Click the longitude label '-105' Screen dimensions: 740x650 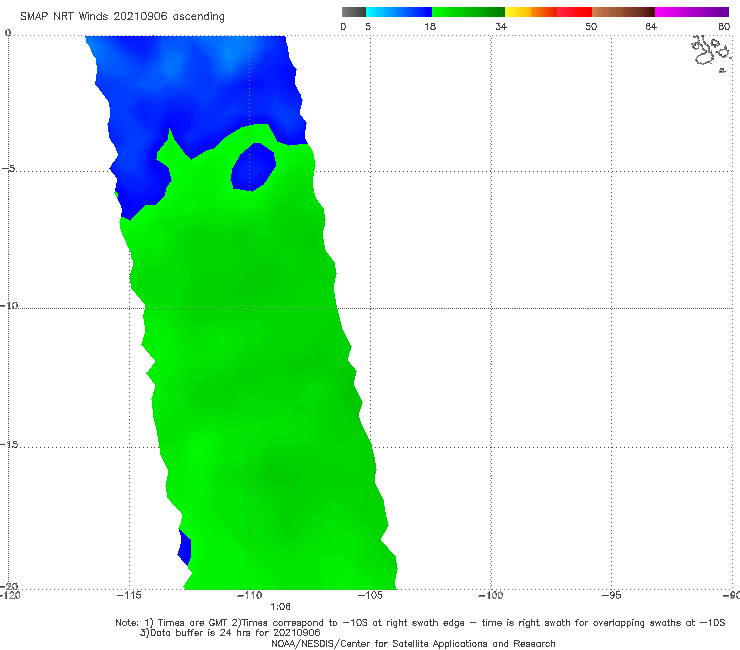(370, 595)
